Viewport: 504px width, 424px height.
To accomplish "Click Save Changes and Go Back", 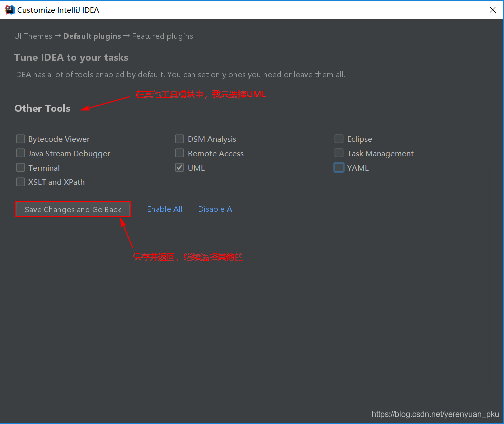I will [73, 209].
